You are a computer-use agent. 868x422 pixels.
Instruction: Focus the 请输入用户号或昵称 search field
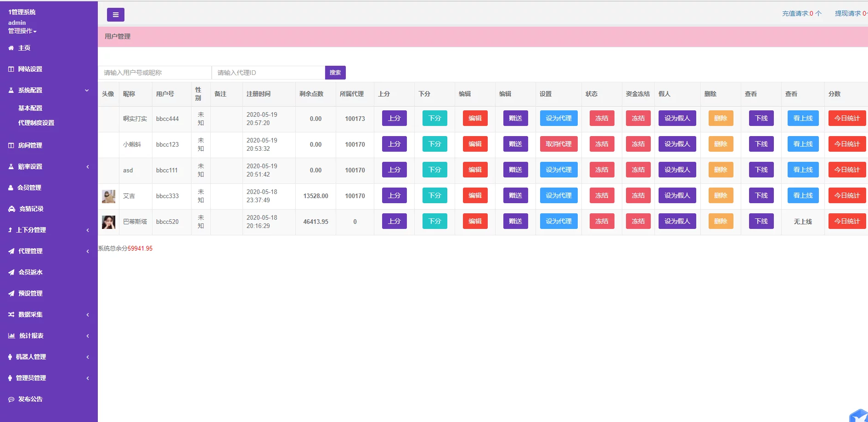155,73
